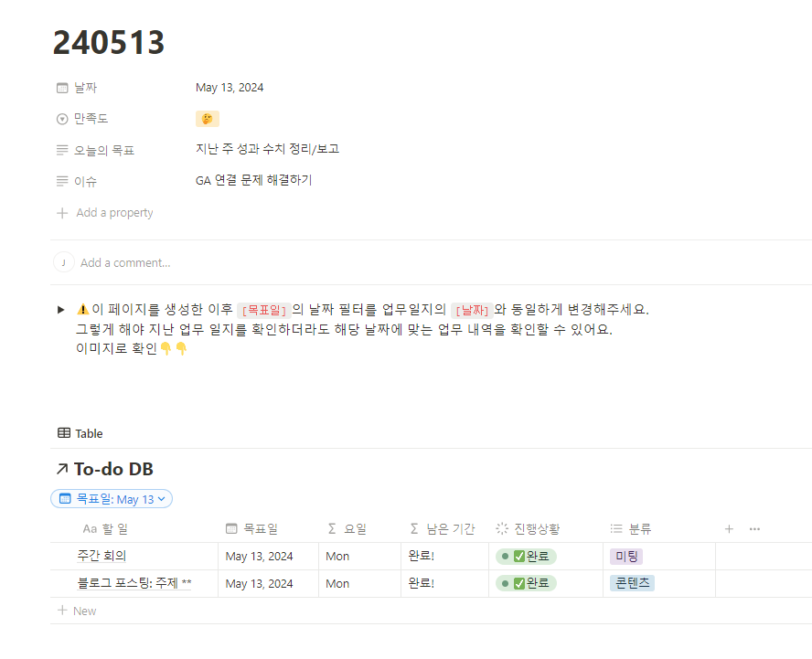Toggle 완료 status for 블로그 포스팅 row
The width and height of the screenshot is (812, 659).
(x=526, y=583)
